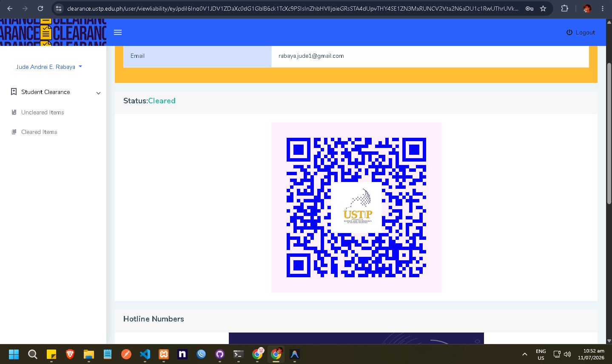Screen dimensions: 612x364
Task: Launch Brave browser from the taskbar
Action: coord(70,354)
